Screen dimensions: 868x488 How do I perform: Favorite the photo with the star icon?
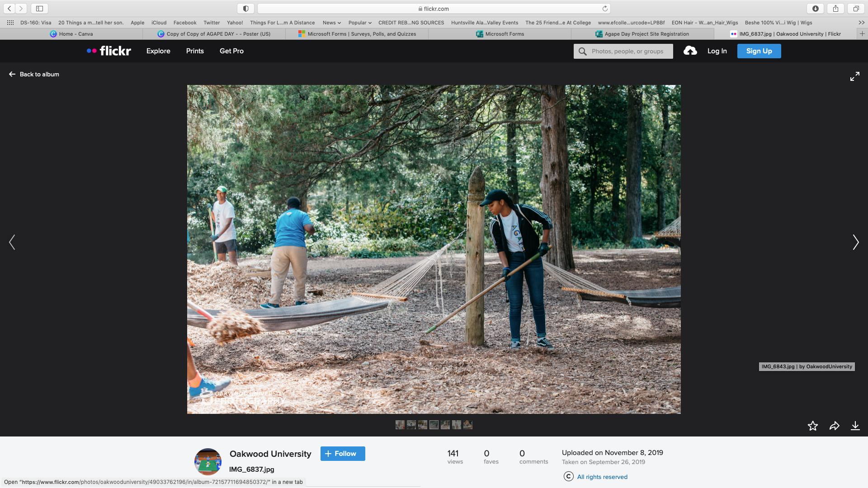tap(812, 426)
